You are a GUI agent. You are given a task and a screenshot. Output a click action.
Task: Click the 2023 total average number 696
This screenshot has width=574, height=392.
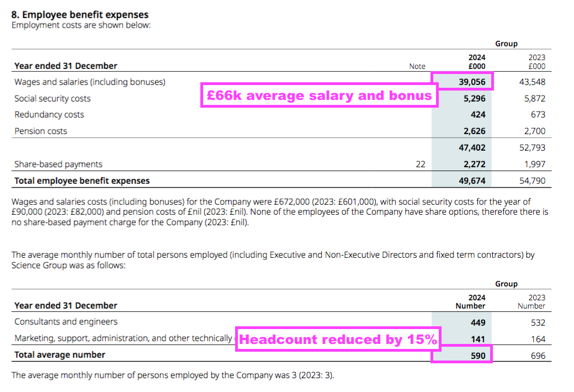click(x=538, y=356)
